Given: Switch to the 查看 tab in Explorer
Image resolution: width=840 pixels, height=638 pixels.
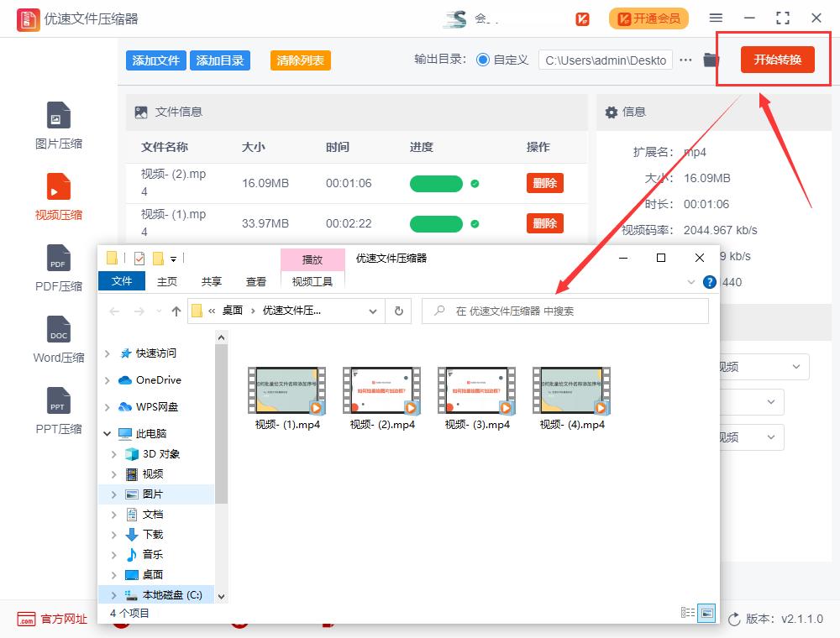Looking at the screenshot, I should click(255, 281).
